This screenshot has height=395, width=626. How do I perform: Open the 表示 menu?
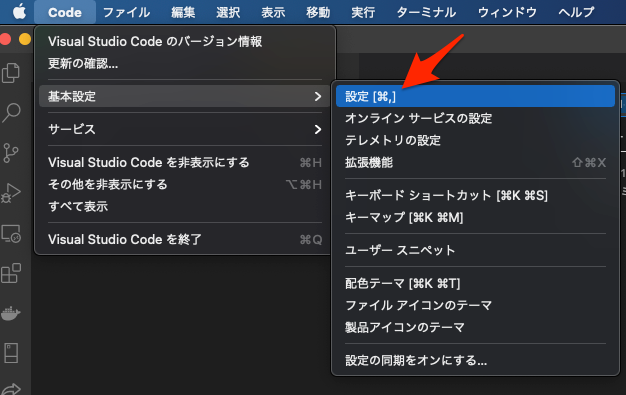click(273, 12)
